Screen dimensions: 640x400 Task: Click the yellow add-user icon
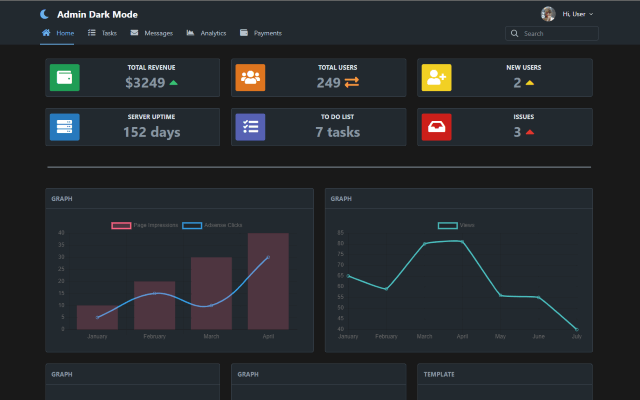[436, 77]
